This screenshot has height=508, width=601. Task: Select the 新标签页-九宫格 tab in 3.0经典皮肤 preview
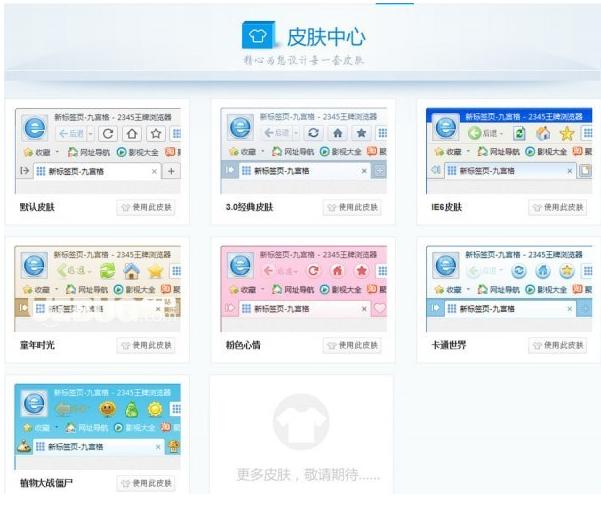pos(305,171)
